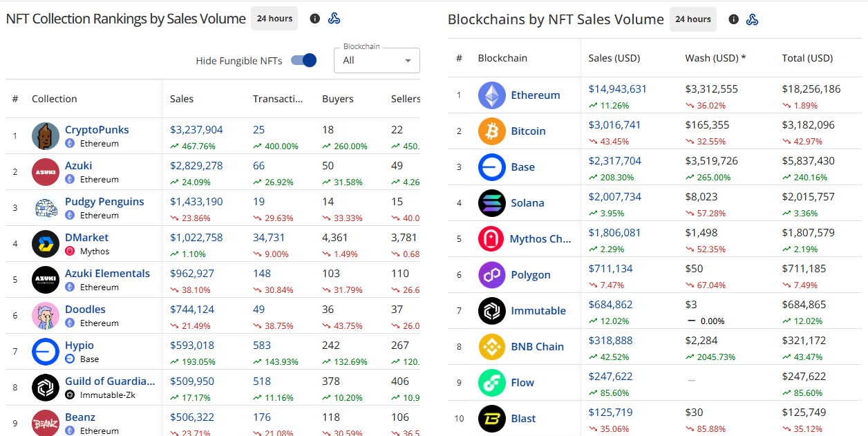Select 24 hours on Blockchains panel

[x=692, y=19]
